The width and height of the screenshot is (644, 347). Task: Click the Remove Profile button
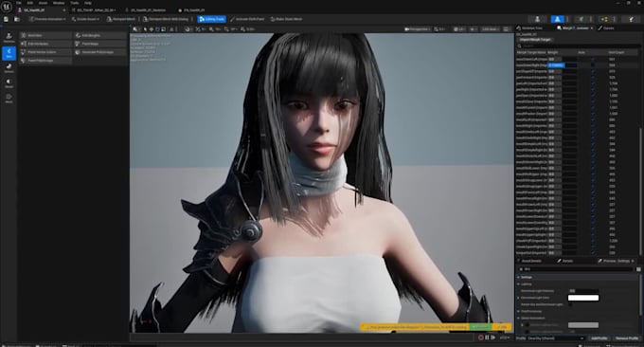tap(627, 338)
